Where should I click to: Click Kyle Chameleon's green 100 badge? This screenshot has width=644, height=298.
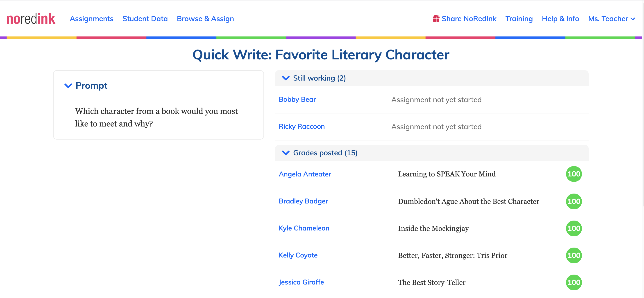[574, 228]
